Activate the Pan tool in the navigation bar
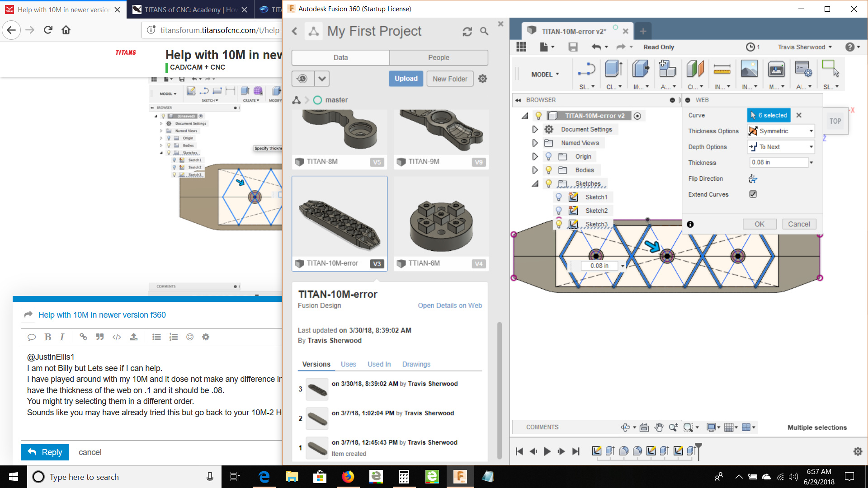Viewport: 868px width, 488px height. (659, 427)
